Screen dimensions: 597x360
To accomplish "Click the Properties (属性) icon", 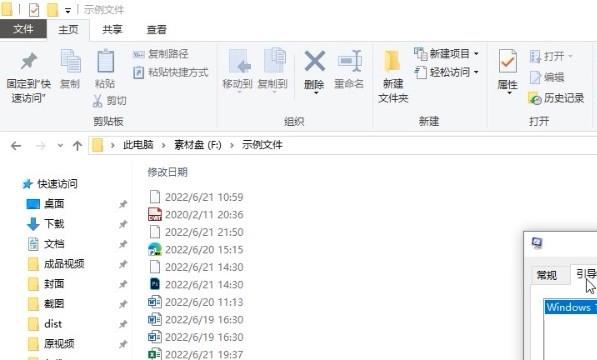I will [x=508, y=61].
